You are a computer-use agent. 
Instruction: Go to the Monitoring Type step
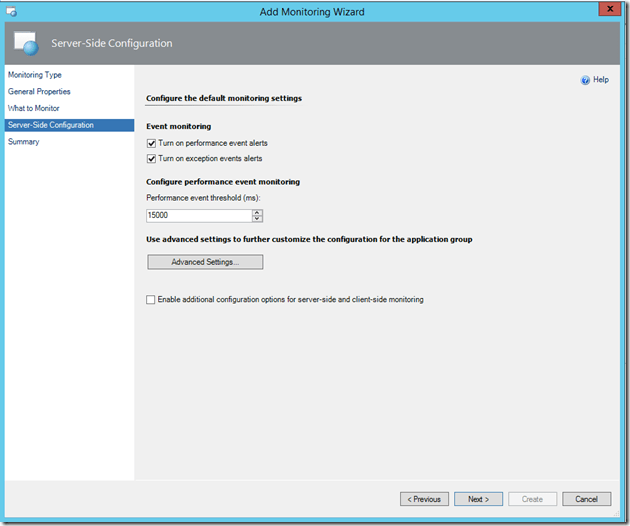point(34,75)
